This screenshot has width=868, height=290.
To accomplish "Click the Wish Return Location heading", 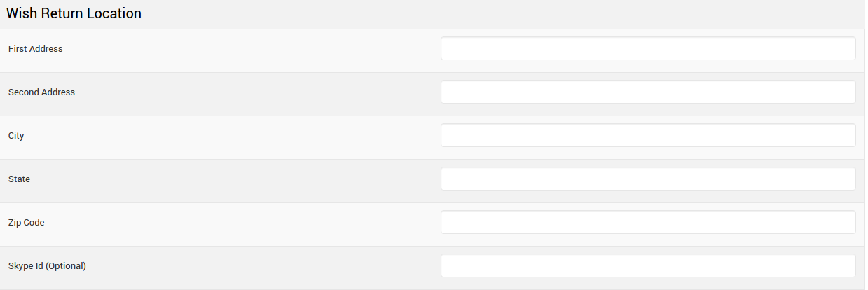I will [74, 13].
